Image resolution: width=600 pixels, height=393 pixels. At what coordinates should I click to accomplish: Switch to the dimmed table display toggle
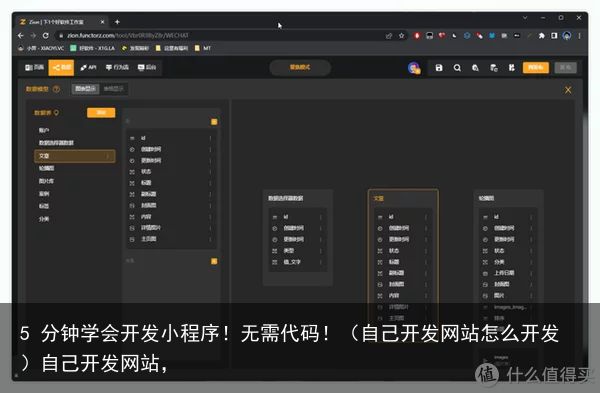coord(114,89)
